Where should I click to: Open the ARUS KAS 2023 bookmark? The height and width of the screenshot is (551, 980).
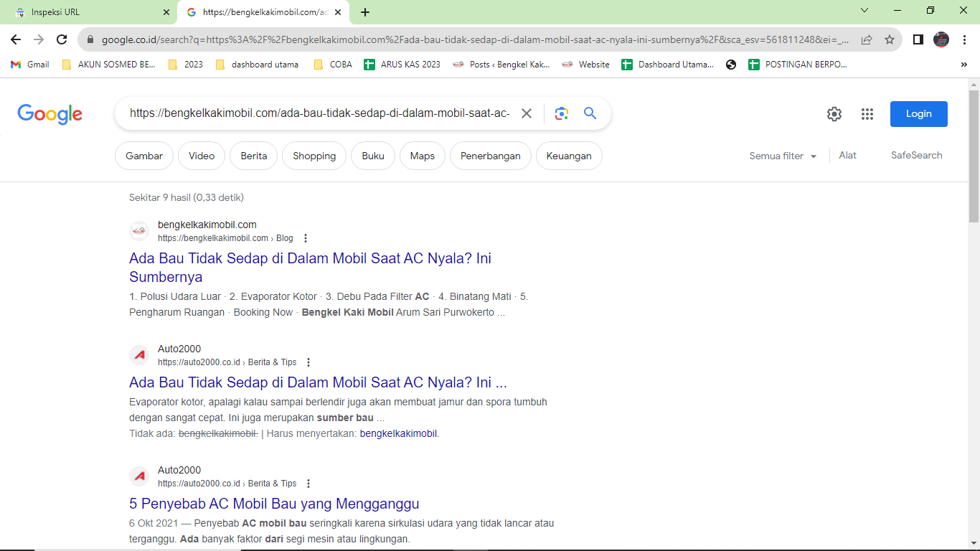pyautogui.click(x=402, y=65)
